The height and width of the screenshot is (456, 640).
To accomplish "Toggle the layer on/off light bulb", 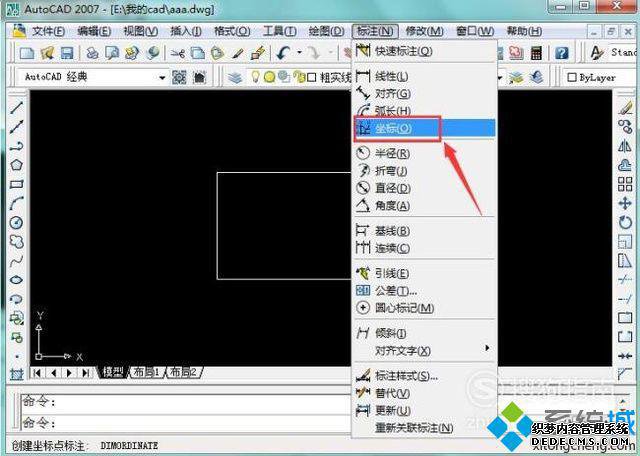I will (256, 76).
